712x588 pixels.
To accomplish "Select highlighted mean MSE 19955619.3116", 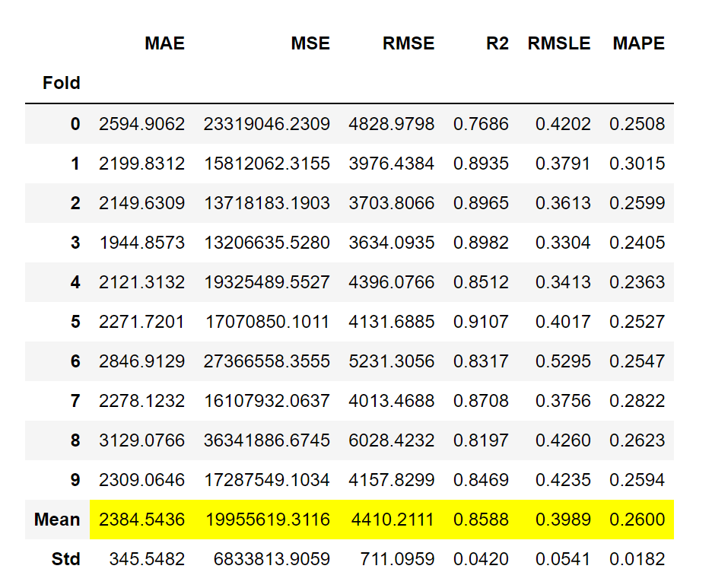I will pos(268,520).
